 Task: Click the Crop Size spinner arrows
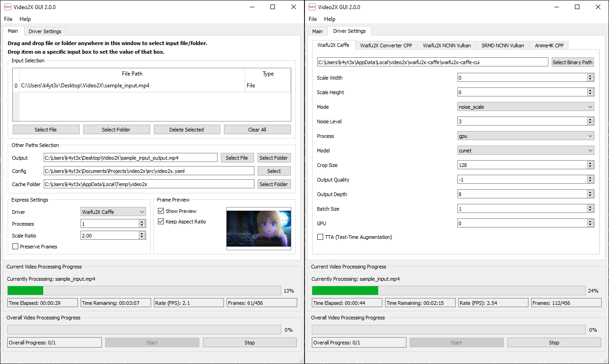[x=590, y=165]
